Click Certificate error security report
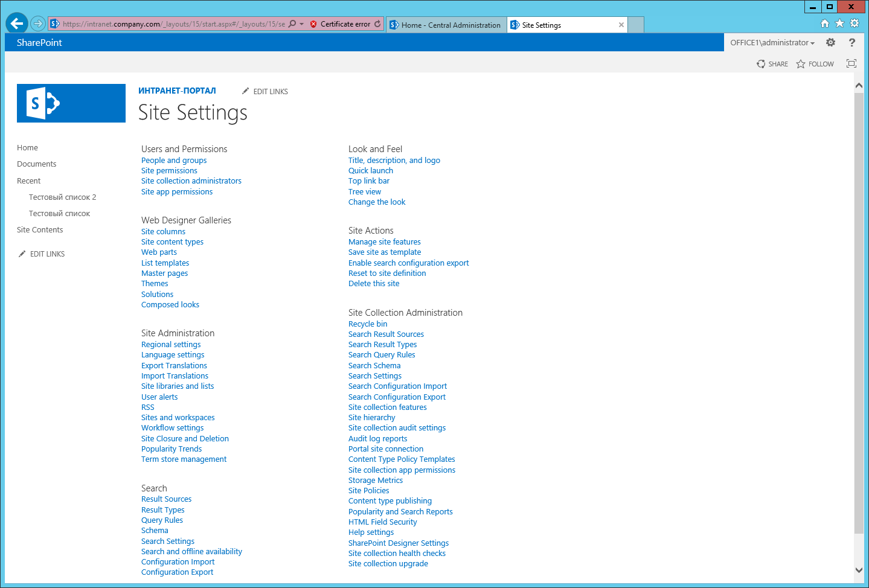 pyautogui.click(x=340, y=24)
